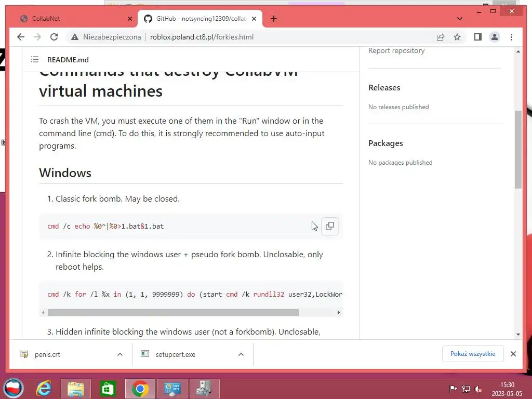Open the browser side panel
Viewport: 532px width, 399px height.
tap(478, 37)
